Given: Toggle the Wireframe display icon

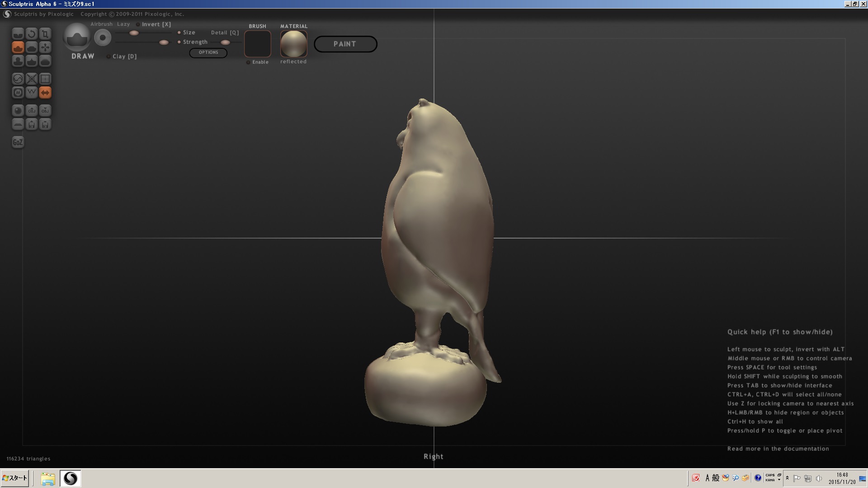Looking at the screenshot, I should pos(31,93).
